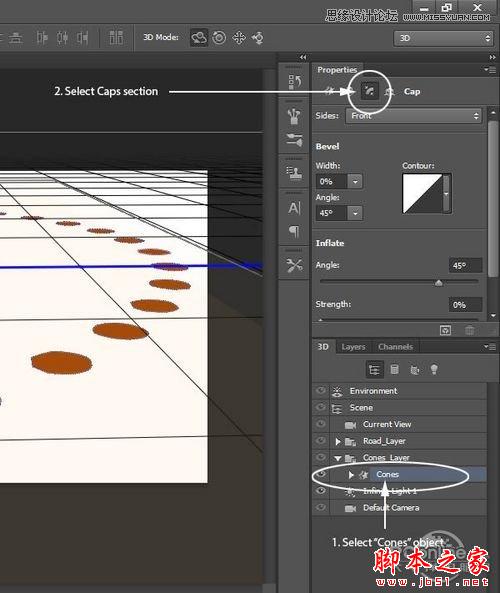The width and height of the screenshot is (500, 593).
Task: Click the trash icon in Properties footer
Action: coord(469,330)
